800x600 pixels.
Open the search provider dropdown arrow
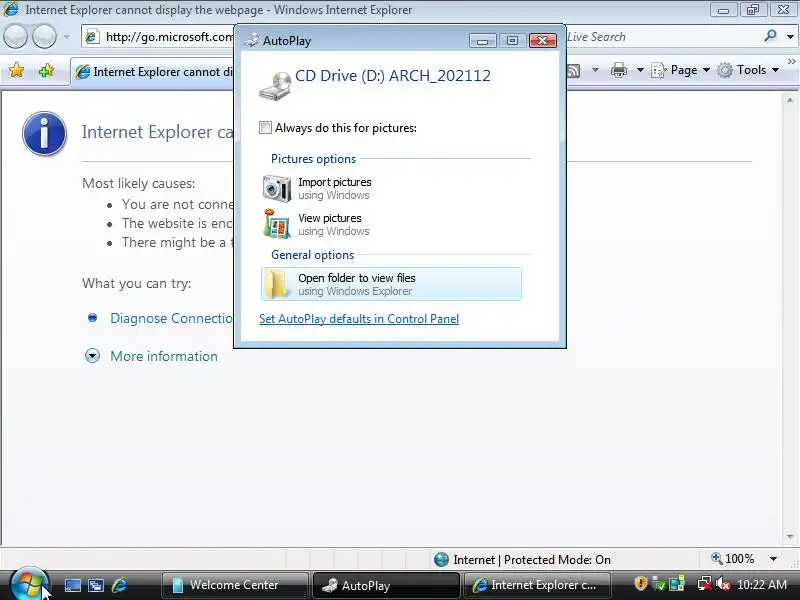click(790, 37)
